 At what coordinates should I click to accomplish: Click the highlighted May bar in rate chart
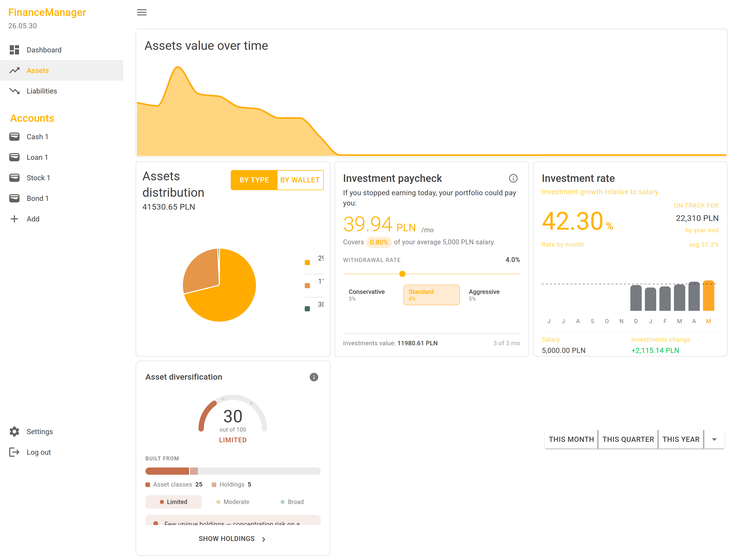pos(709,296)
